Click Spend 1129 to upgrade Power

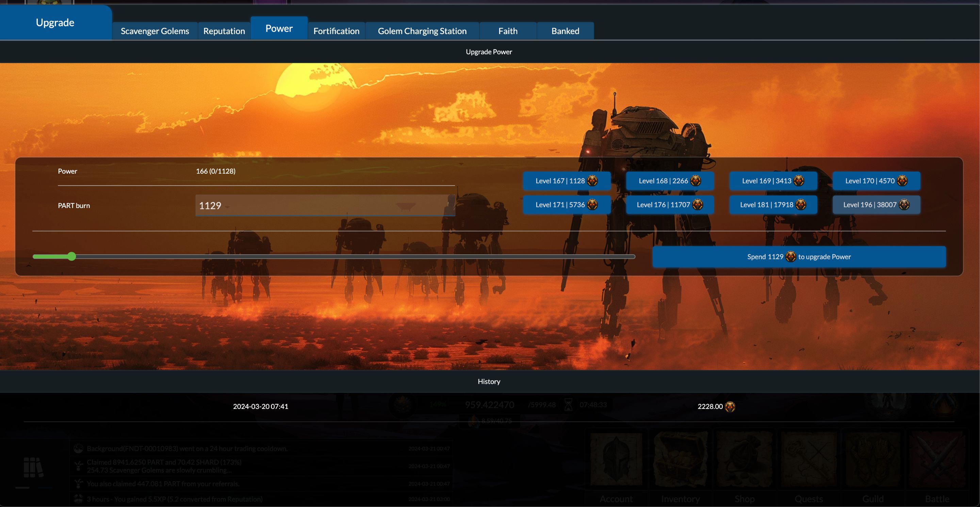click(799, 257)
